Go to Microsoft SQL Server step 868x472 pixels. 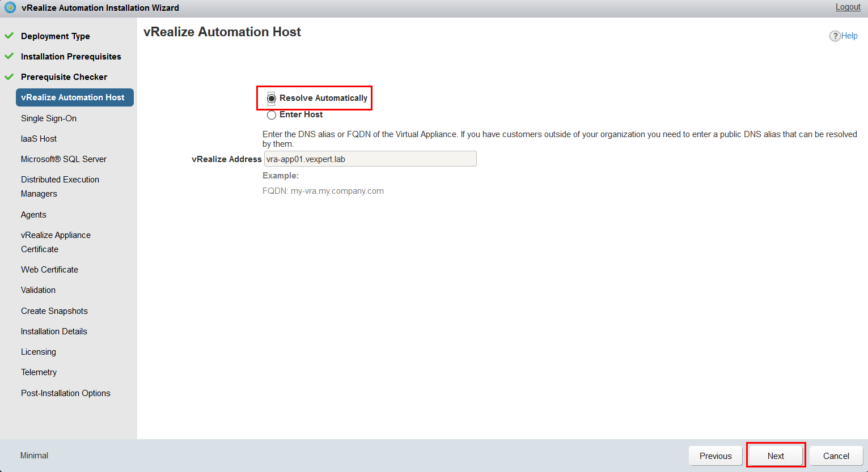click(63, 159)
